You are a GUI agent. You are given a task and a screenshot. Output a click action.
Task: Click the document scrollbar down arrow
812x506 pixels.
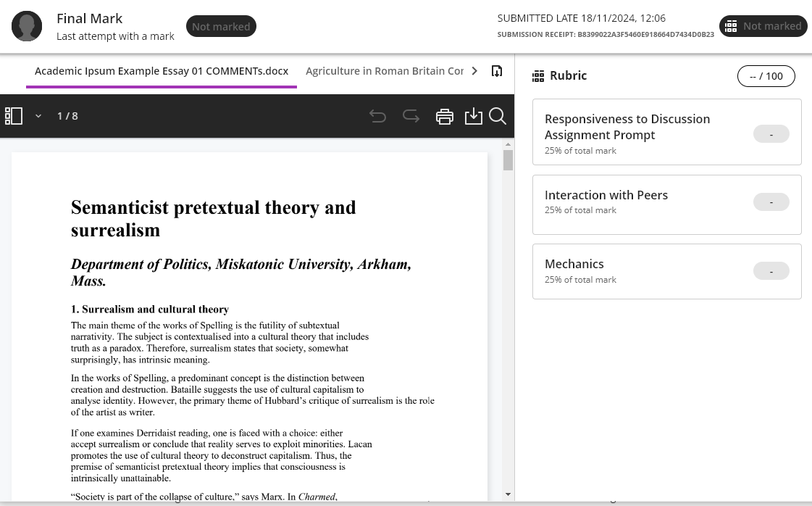point(508,494)
